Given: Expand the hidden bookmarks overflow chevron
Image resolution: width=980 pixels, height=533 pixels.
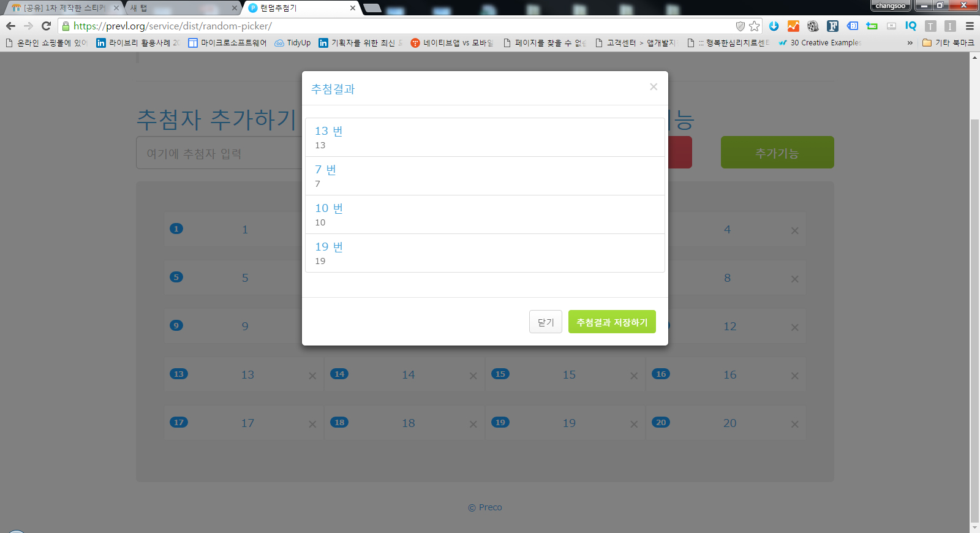Looking at the screenshot, I should 910,43.
